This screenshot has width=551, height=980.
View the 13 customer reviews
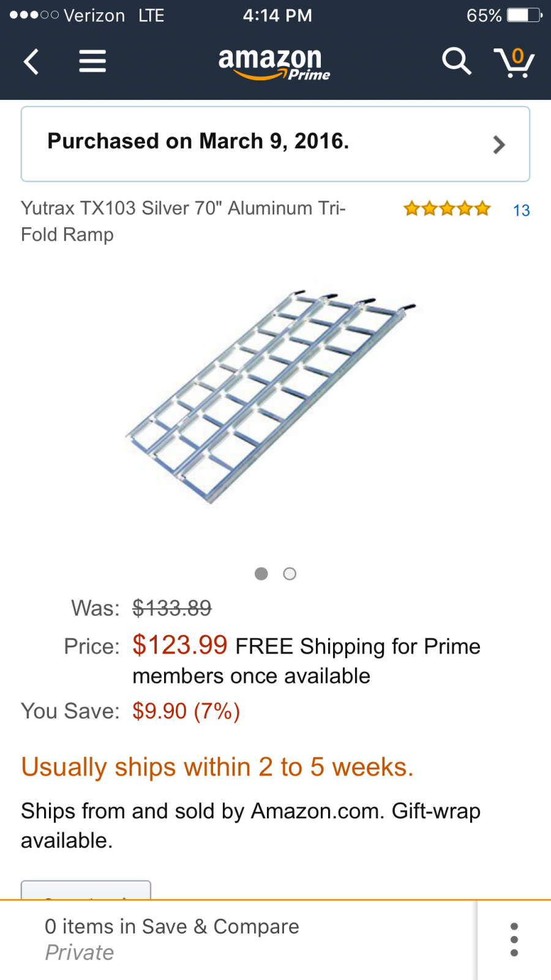521,210
